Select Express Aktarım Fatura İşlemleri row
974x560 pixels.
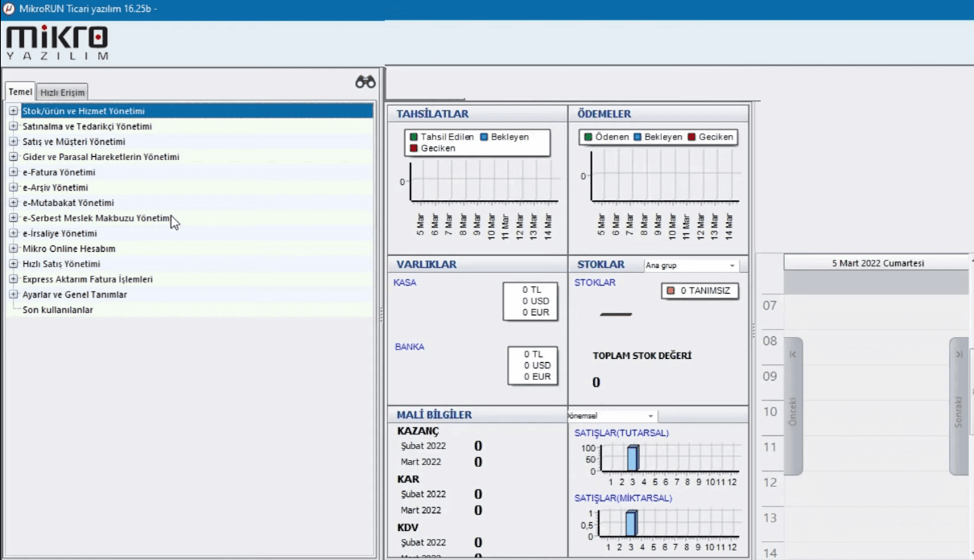(x=196, y=279)
